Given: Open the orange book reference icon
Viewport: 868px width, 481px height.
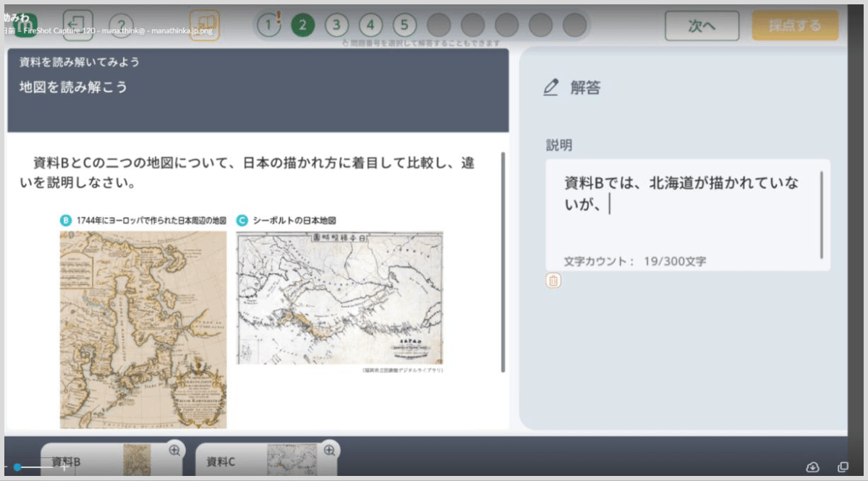Looking at the screenshot, I should [x=205, y=25].
